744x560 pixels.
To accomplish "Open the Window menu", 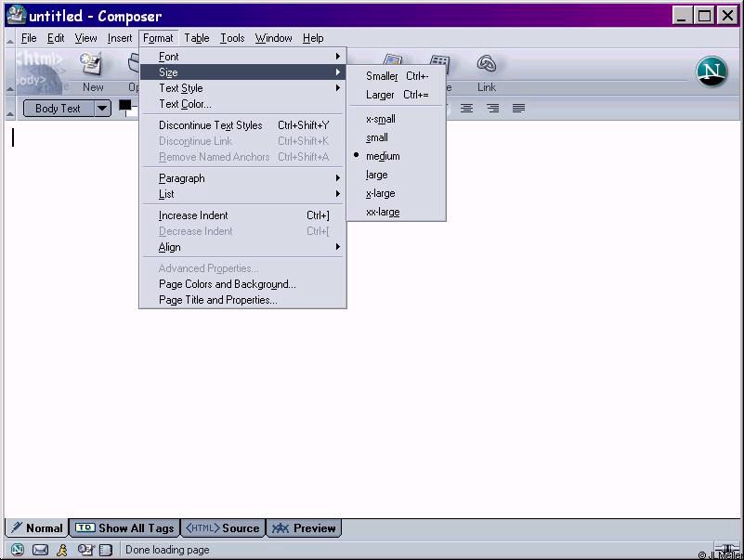I will coord(273,38).
